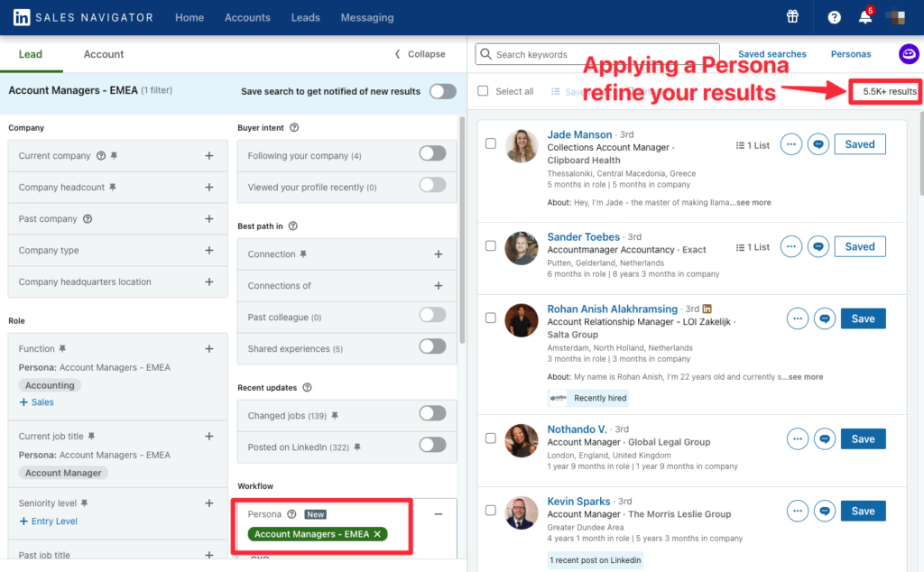Open the help question mark icon
924x572 pixels.
834,18
